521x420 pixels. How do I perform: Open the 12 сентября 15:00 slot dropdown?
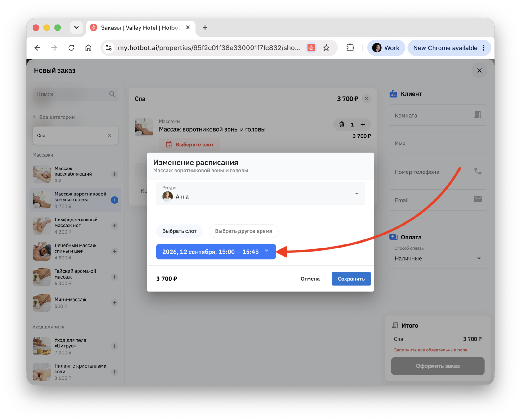click(216, 252)
